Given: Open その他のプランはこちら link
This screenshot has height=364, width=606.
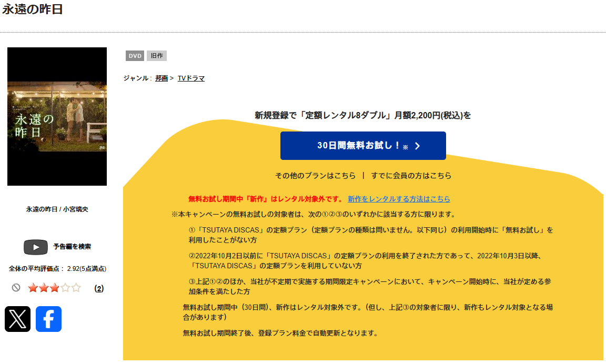Looking at the screenshot, I should tap(316, 176).
